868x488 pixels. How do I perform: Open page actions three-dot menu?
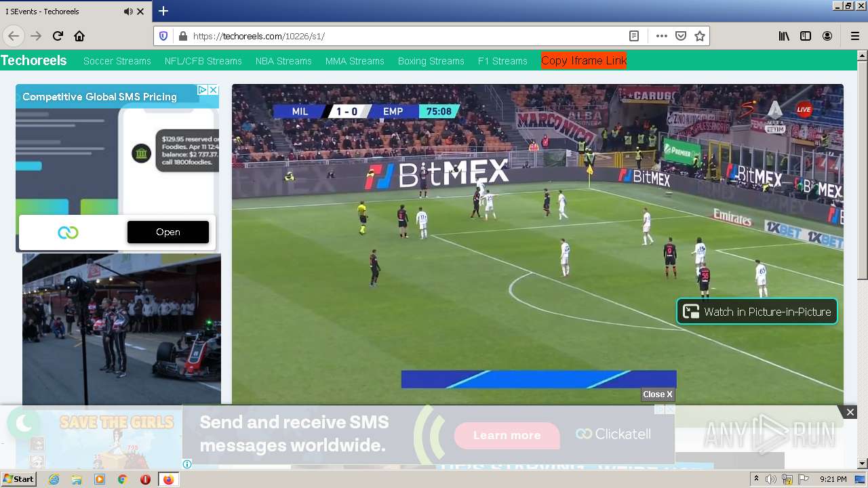[662, 36]
